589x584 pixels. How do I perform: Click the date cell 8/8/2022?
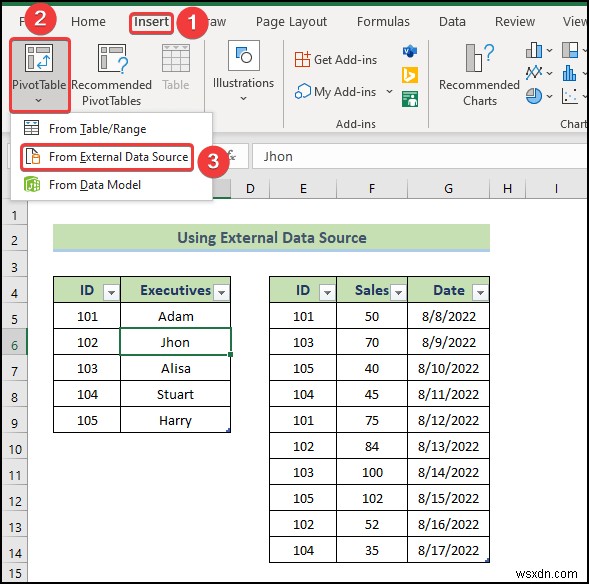pos(449,316)
